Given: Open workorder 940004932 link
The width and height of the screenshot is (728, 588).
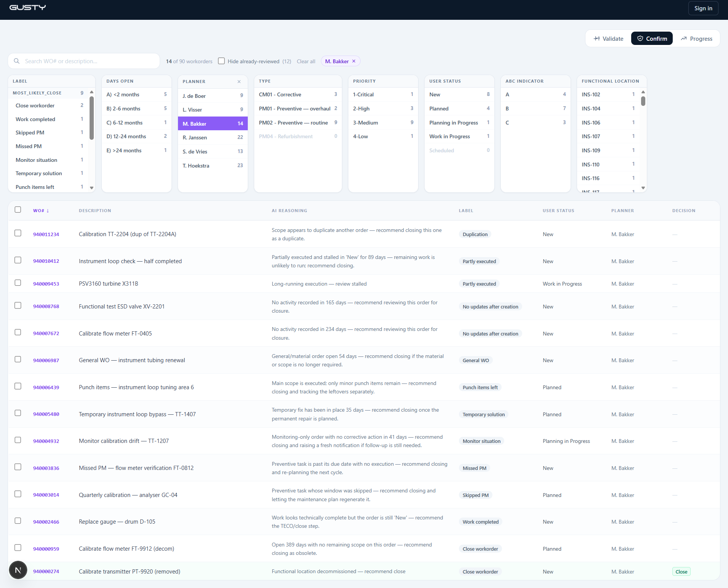Looking at the screenshot, I should (46, 441).
